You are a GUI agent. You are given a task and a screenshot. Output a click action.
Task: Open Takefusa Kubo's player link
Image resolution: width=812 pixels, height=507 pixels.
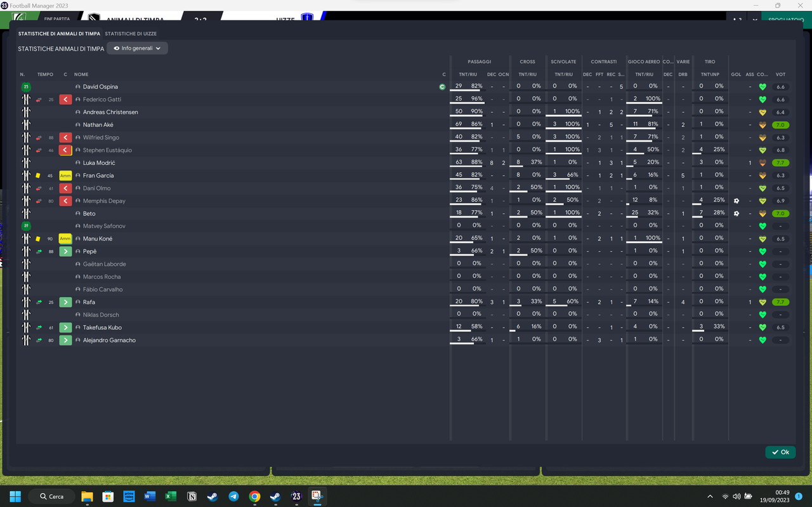tap(102, 328)
